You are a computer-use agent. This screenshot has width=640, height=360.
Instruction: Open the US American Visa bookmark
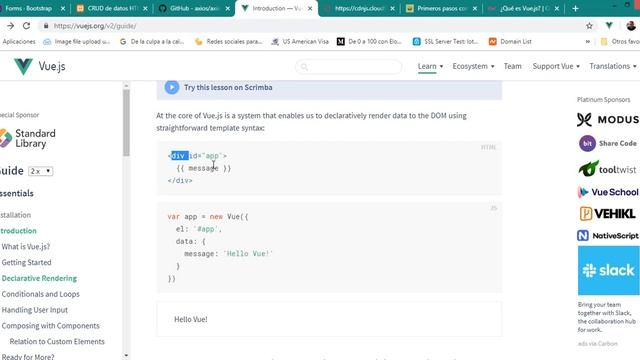coord(300,42)
